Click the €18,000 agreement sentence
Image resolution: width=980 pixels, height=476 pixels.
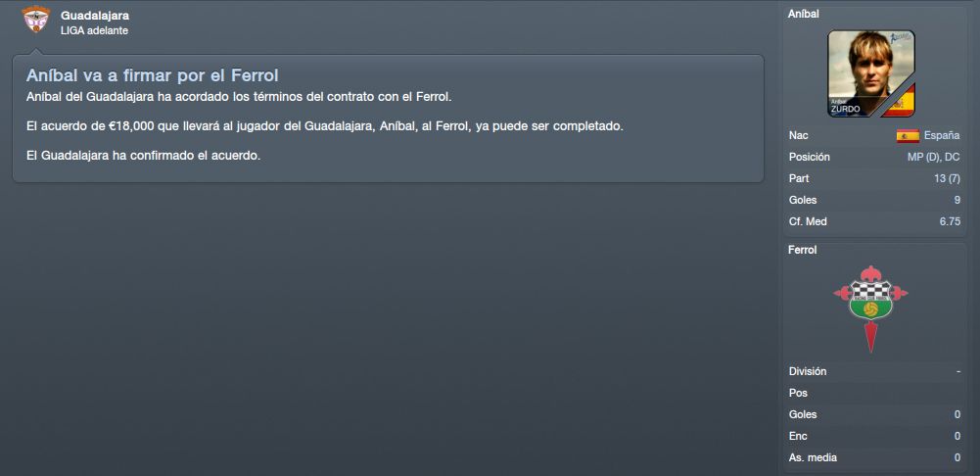pyautogui.click(x=325, y=126)
